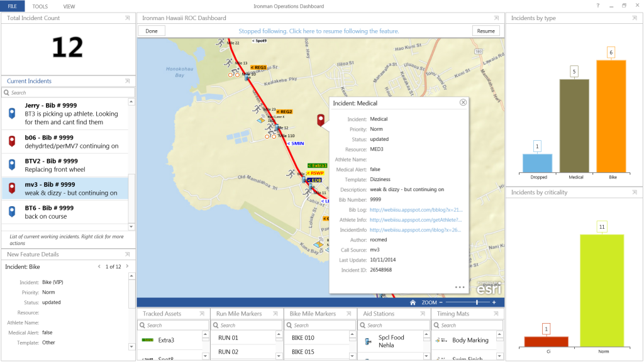The height and width of the screenshot is (362, 644).
Task: Select RUN 01 mile marker
Action: click(244, 337)
